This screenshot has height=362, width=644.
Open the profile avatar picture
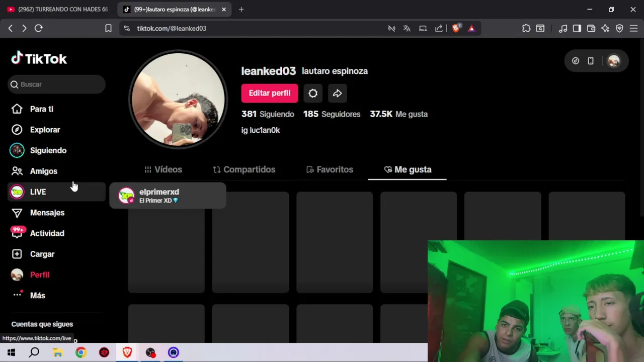click(178, 99)
